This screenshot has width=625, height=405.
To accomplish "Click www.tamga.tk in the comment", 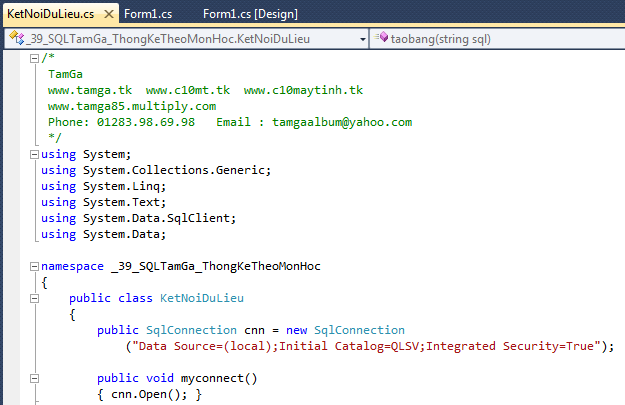I will 90,90.
